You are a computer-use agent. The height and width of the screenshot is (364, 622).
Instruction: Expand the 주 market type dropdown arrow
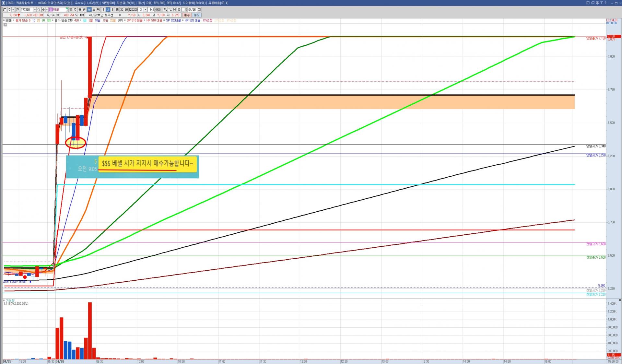click(x=13, y=10)
